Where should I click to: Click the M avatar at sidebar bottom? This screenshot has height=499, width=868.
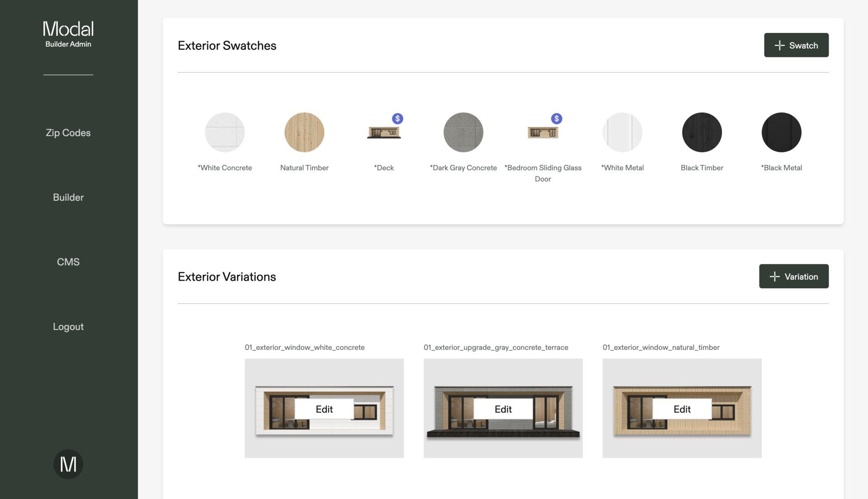[x=68, y=463]
